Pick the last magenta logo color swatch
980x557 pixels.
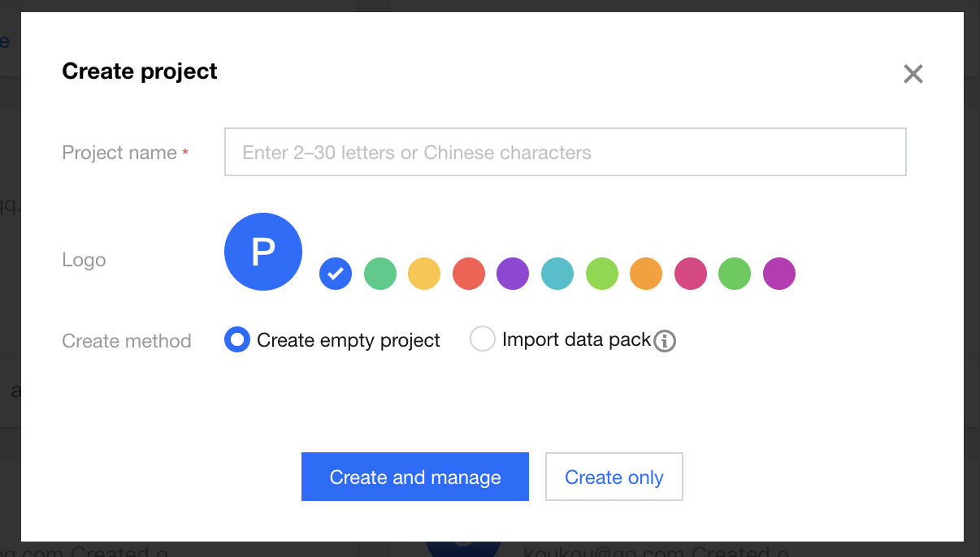(779, 274)
